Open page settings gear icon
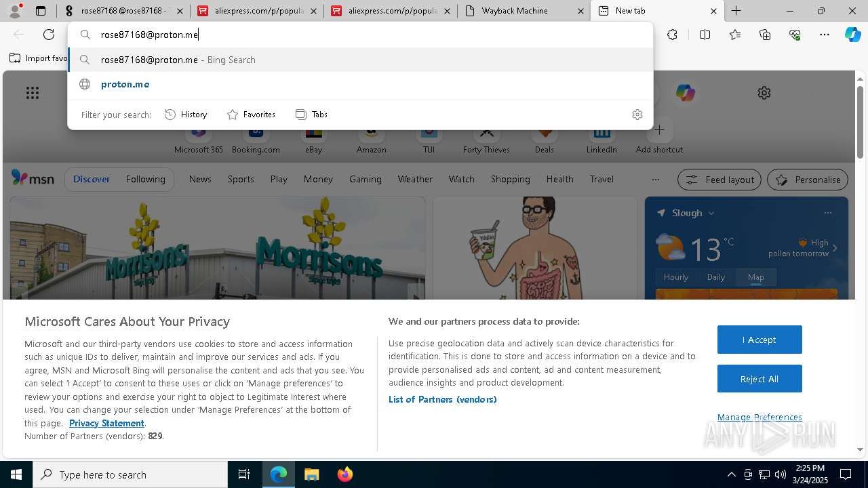The height and width of the screenshot is (488, 868). click(764, 93)
